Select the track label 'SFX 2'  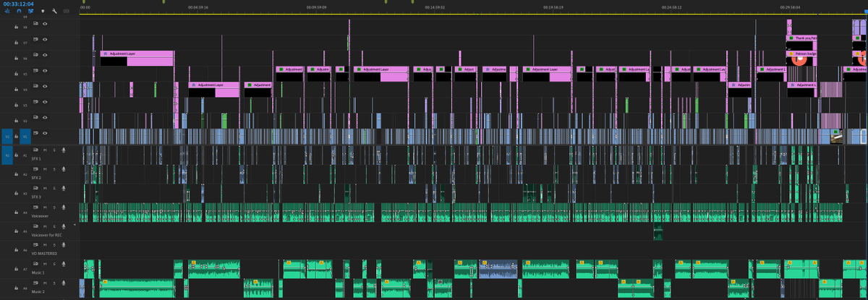(36, 177)
